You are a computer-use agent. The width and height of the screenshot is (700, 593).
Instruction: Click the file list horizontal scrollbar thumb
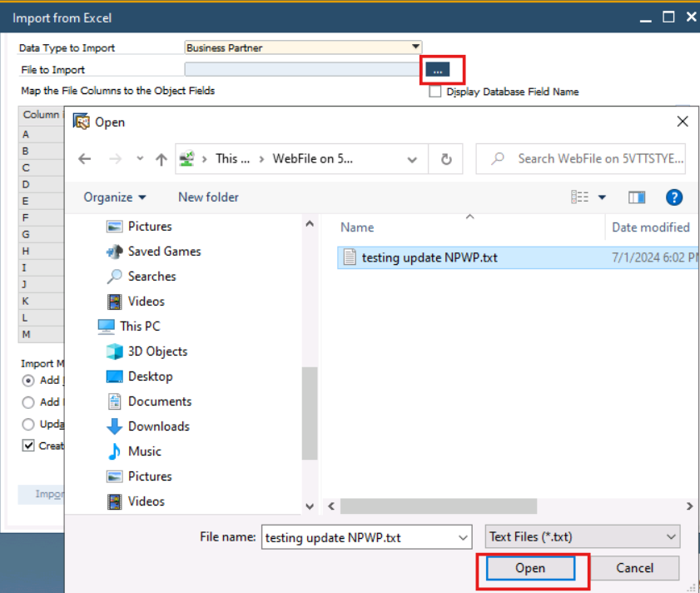(439, 506)
